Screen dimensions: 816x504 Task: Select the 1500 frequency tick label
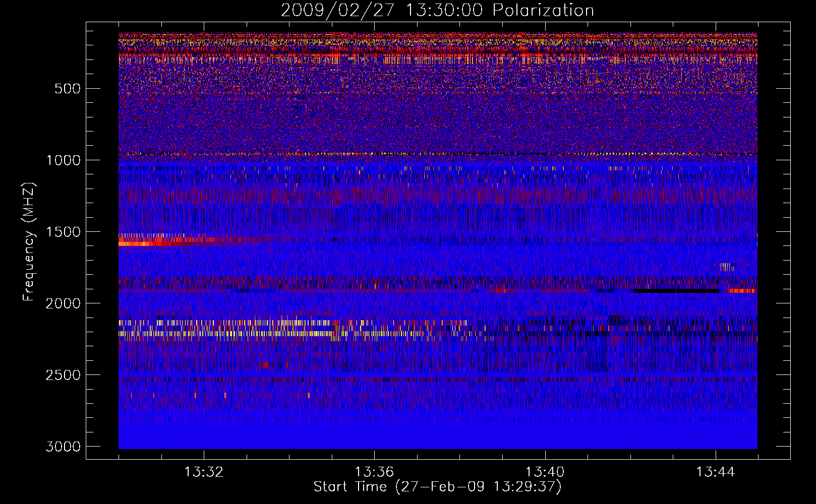click(63, 232)
